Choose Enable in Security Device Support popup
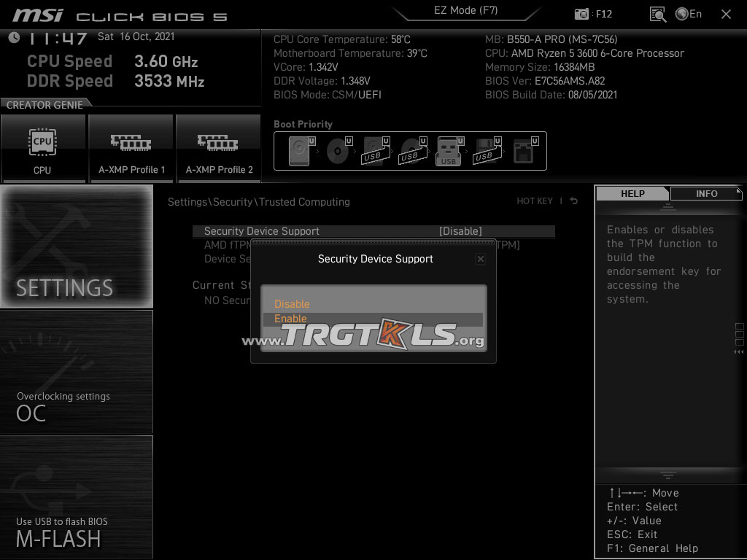Viewport: 747px width, 560px height. coord(291,319)
